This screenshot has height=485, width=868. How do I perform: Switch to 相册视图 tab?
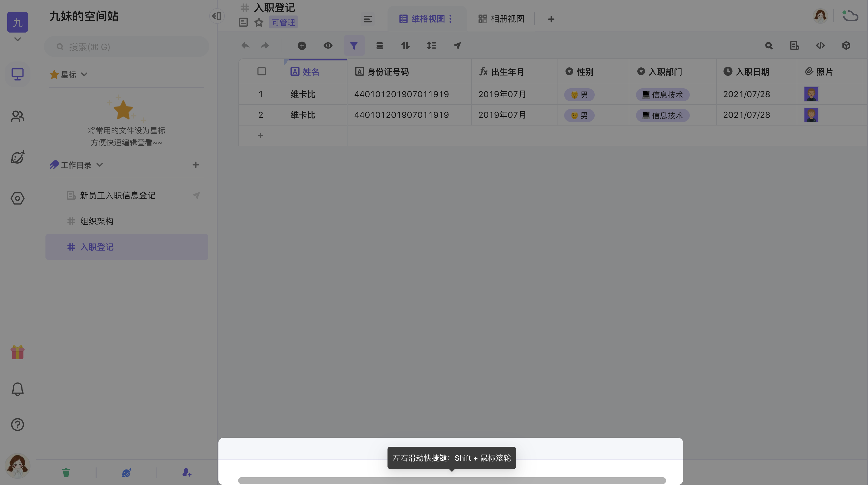pos(501,19)
